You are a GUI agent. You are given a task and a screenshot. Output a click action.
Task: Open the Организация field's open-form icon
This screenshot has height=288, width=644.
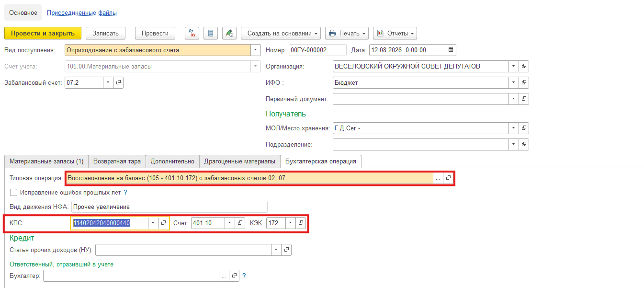(524, 66)
